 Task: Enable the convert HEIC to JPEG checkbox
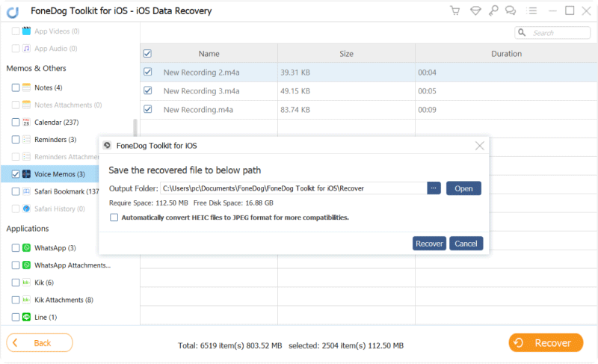pos(114,218)
